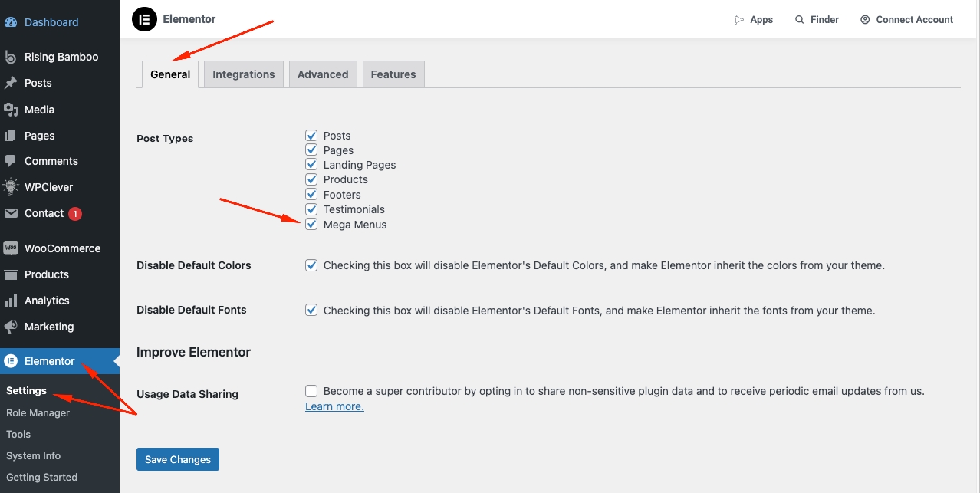This screenshot has width=980, height=493.
Task: Click the WPClever lightbulb icon
Action: pos(11,187)
